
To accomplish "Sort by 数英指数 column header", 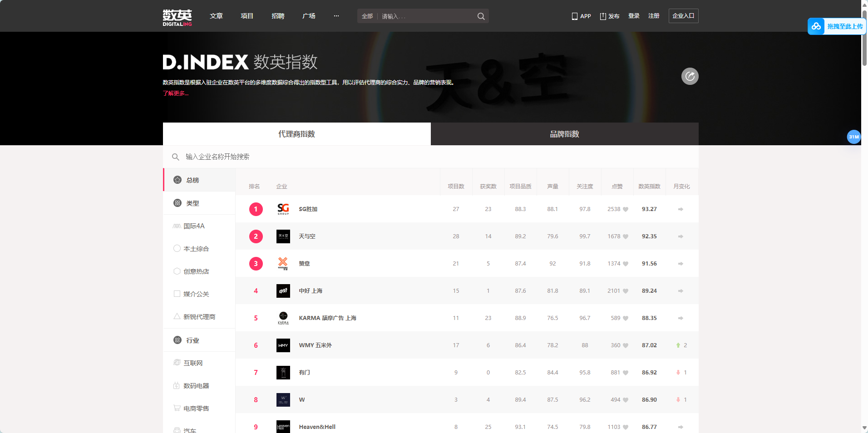I will click(x=649, y=187).
